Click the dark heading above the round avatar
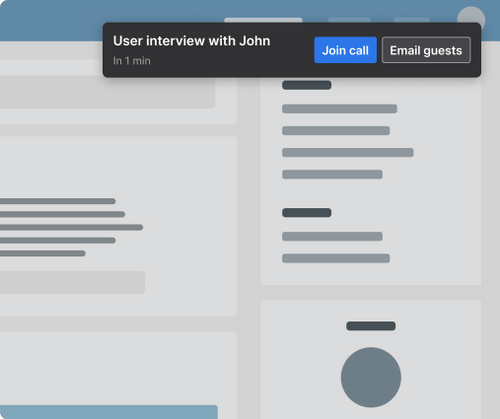 coord(371,326)
